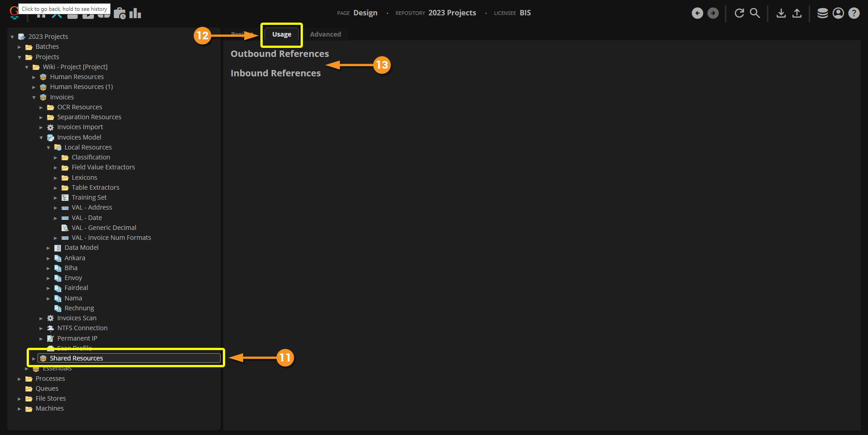Image resolution: width=868 pixels, height=435 pixels.
Task: Click the Outbound References heading
Action: point(280,54)
